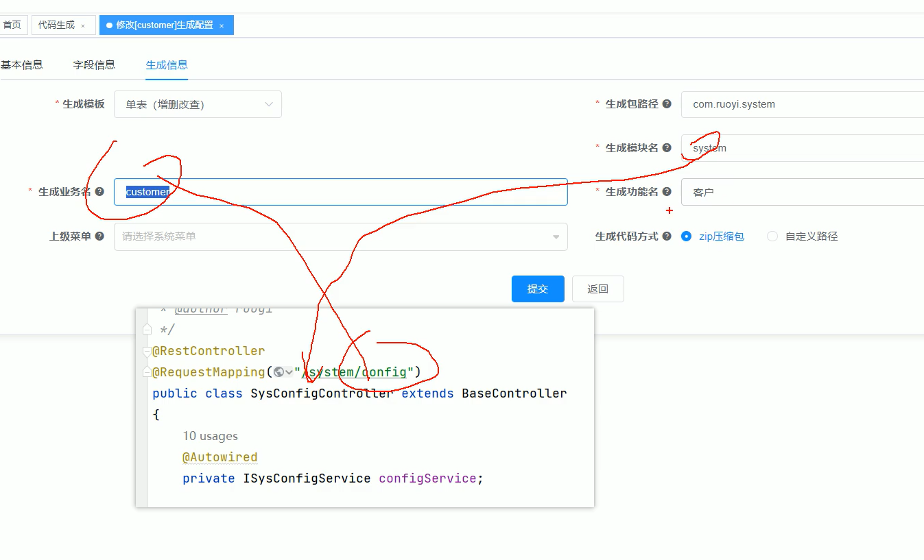Click the globe icon in RequestMapping line
Screen dimensions: 924x560
279,372
